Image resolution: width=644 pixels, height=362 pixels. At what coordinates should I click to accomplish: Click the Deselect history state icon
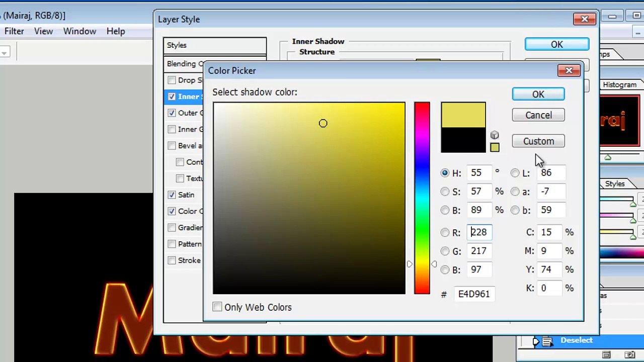tap(547, 341)
